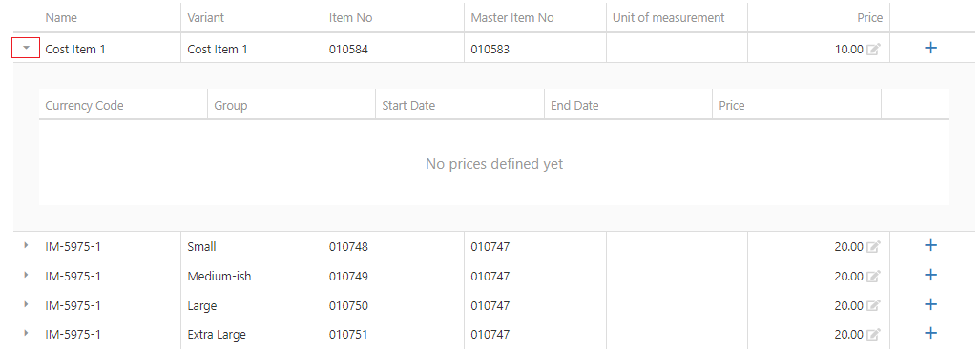Image resolution: width=980 pixels, height=352 pixels.
Task: Click the Start Date column header
Action: coord(408,106)
